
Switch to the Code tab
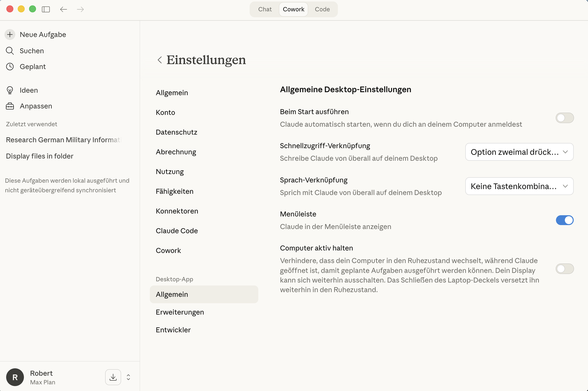click(322, 9)
